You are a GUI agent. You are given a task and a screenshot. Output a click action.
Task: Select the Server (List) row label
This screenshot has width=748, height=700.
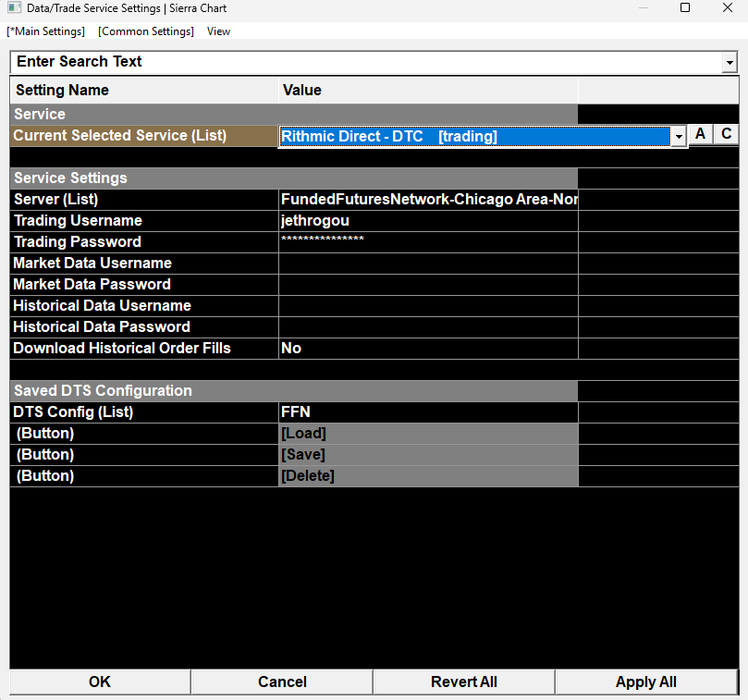coord(55,200)
